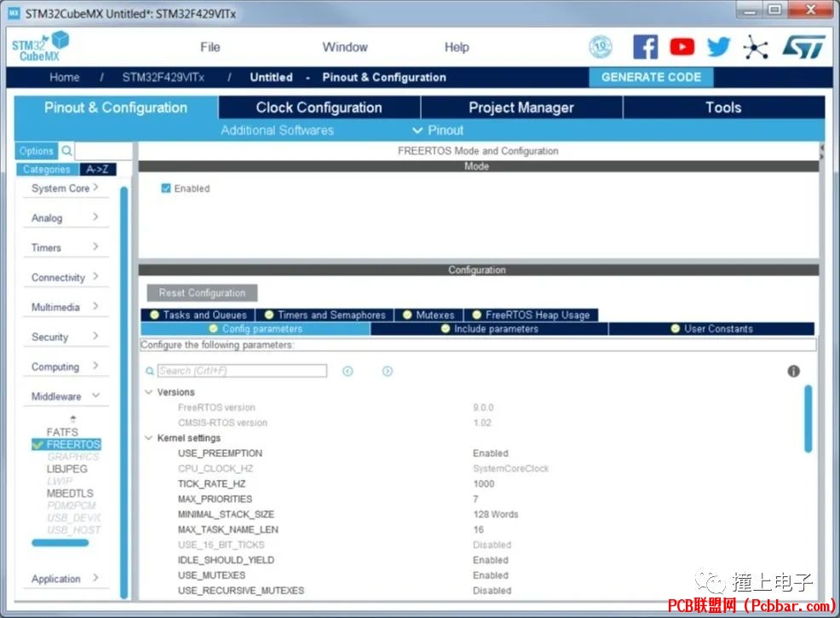Expand the Application category
This screenshot has width=840, height=618.
click(x=66, y=578)
